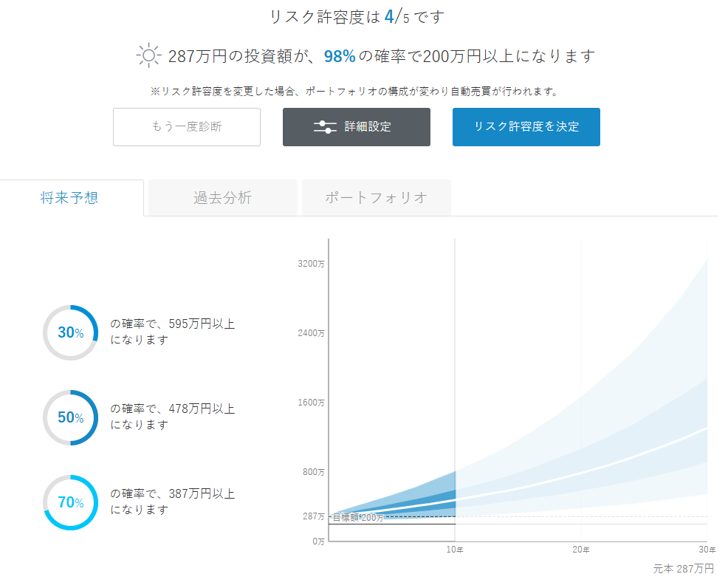Click the slider icon in 詳細設定
The image size is (728, 588).
pos(325,127)
